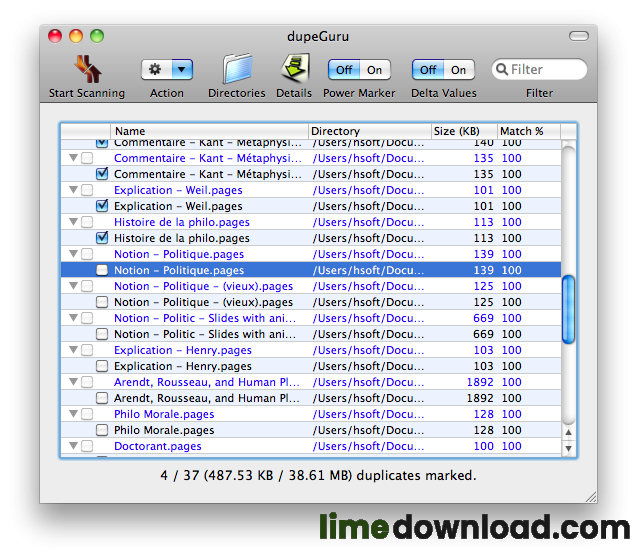Click the Action gear icon

pos(157,70)
